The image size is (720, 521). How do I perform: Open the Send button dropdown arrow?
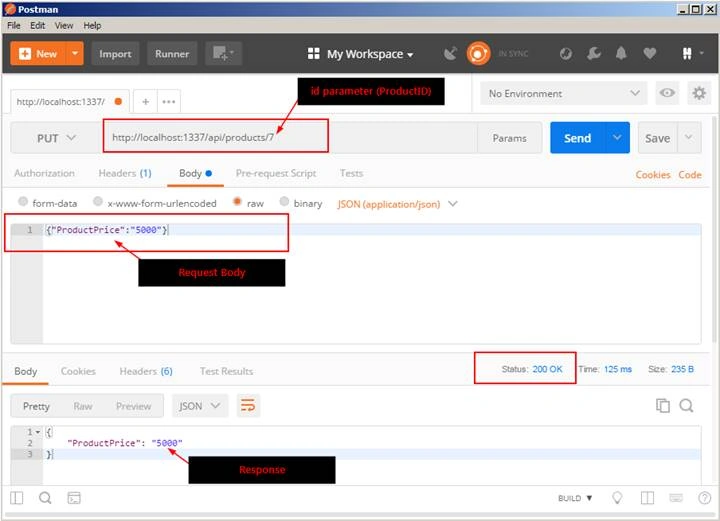tap(617, 138)
